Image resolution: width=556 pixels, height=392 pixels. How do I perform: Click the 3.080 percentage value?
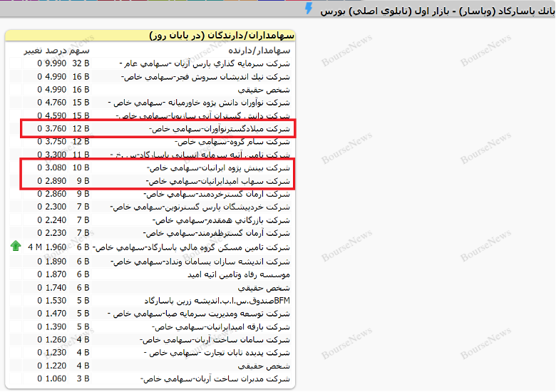(x=56, y=167)
